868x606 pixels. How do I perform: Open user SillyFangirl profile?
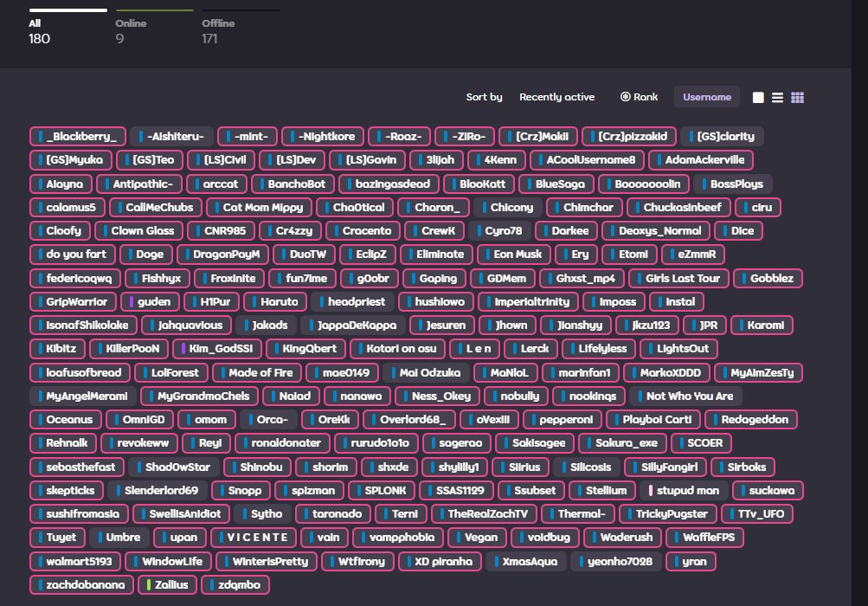pyautogui.click(x=665, y=467)
